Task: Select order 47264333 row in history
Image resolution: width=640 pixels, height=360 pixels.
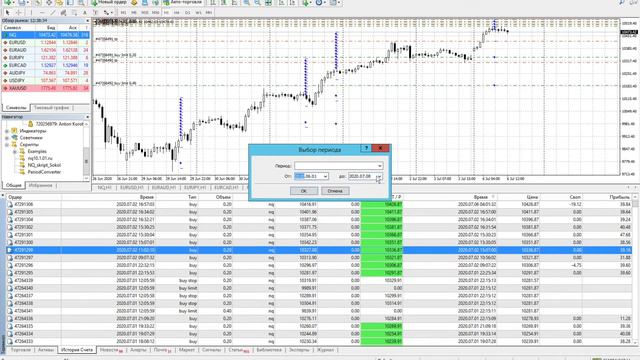Action: click(319, 341)
